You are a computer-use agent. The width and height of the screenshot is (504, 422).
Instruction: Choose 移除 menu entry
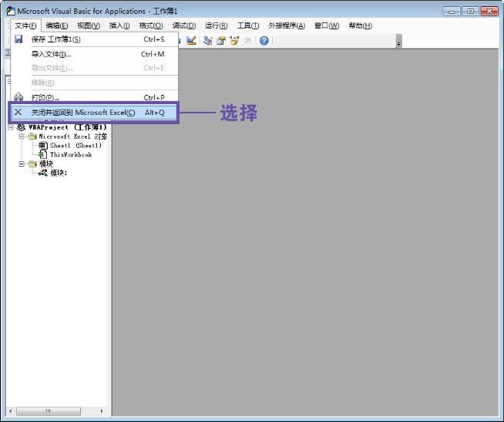(x=95, y=83)
